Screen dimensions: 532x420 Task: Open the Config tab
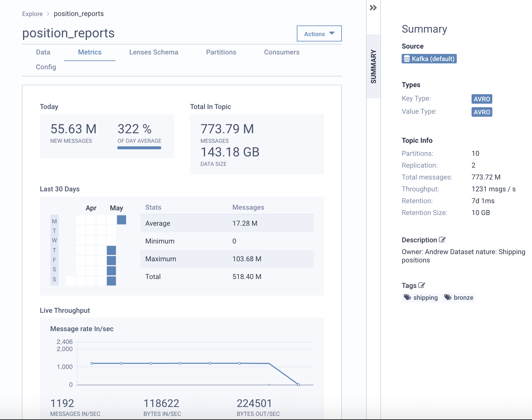[46, 67]
